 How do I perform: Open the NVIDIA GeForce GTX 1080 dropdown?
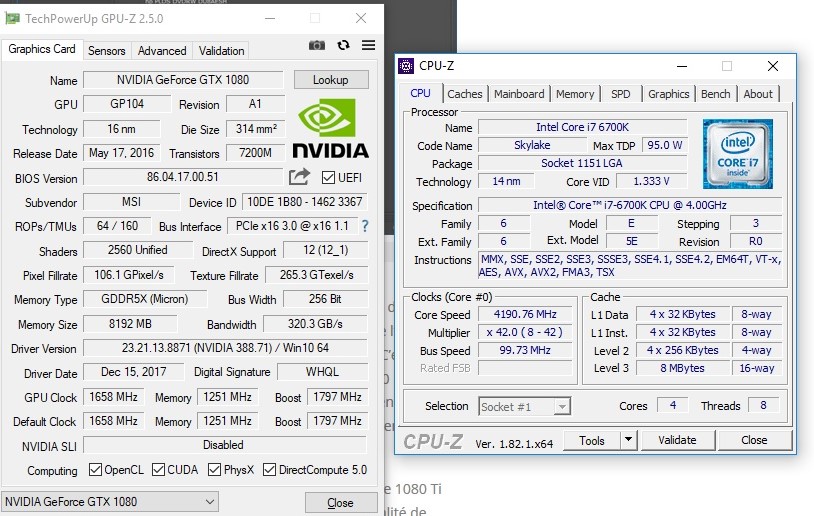click(110, 502)
